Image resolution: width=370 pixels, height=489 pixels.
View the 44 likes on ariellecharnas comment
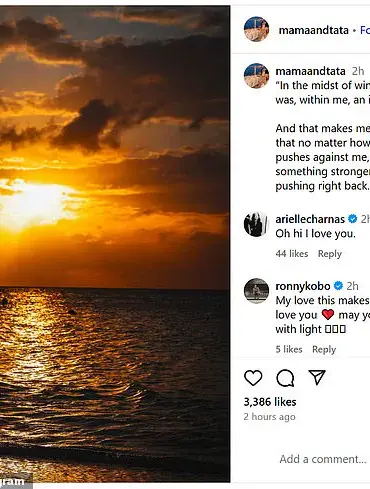tap(292, 254)
